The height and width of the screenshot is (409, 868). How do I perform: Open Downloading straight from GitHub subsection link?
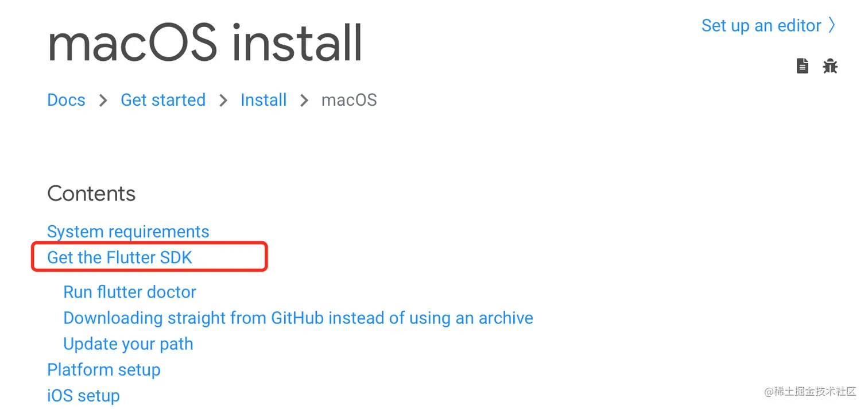coord(298,318)
